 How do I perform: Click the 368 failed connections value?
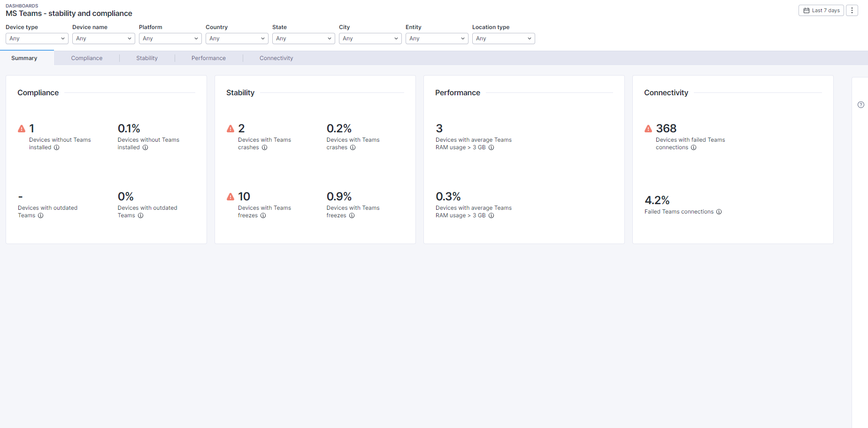666,129
